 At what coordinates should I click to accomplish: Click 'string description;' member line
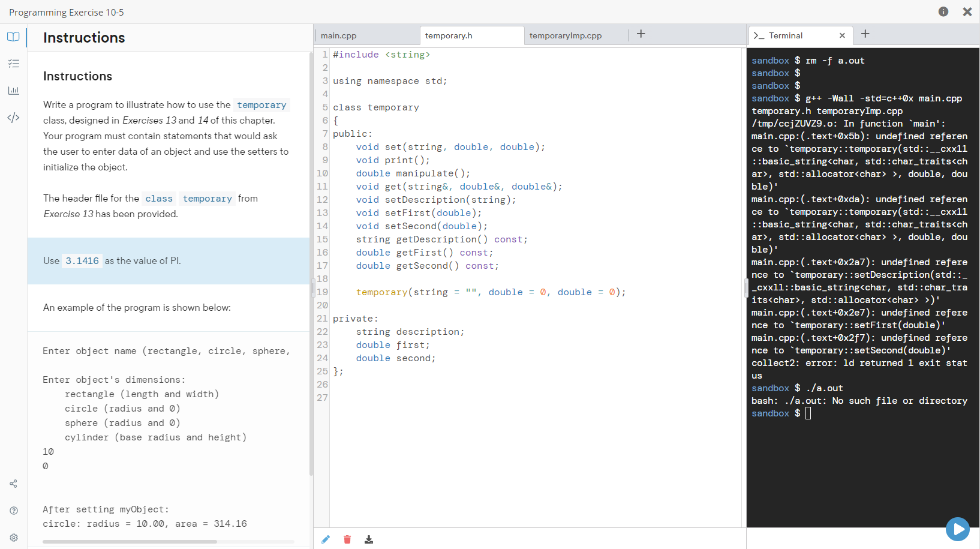410,332
